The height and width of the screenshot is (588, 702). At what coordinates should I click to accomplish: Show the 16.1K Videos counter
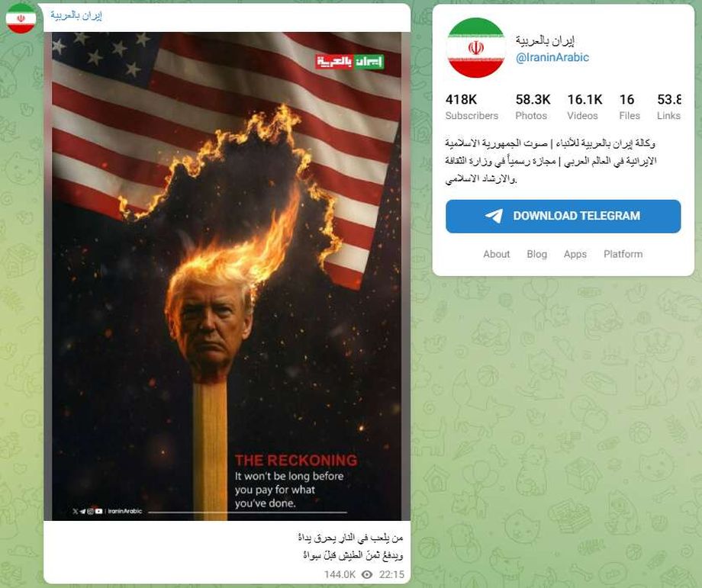click(x=584, y=107)
